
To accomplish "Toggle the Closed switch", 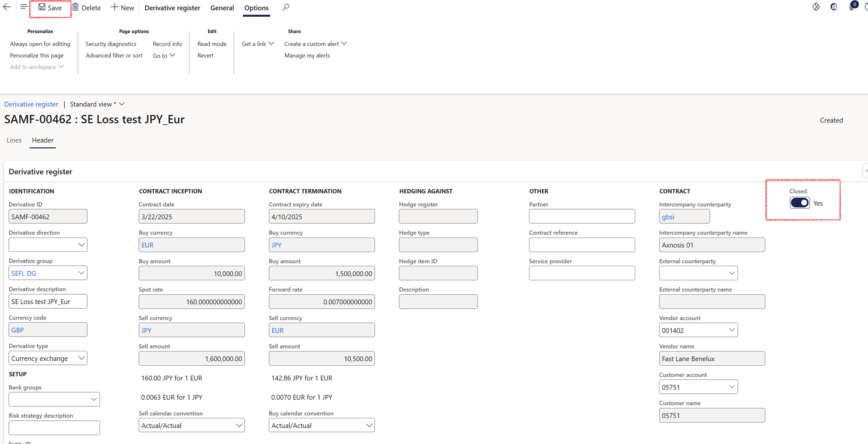I will pos(799,203).
